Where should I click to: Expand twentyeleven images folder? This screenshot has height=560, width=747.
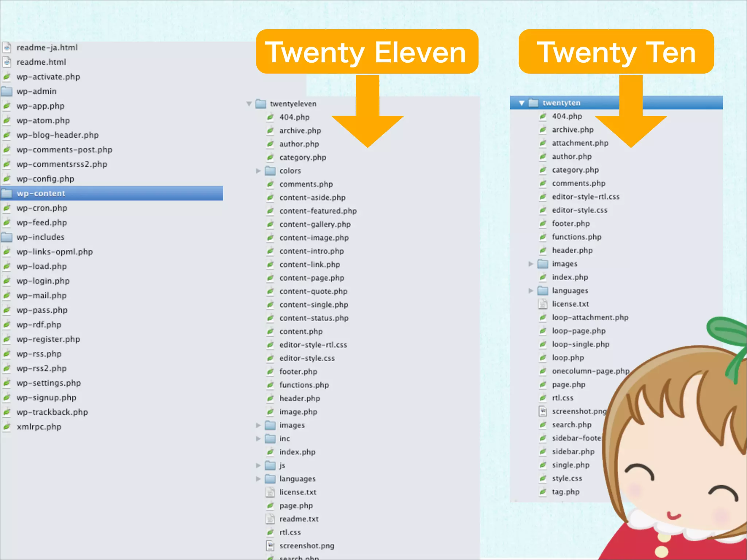tap(258, 425)
